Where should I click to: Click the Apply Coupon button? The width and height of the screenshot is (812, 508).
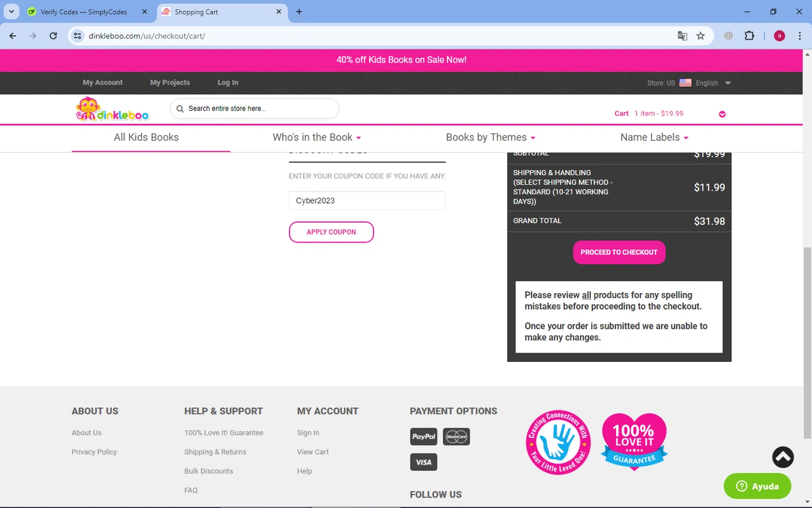331,232
